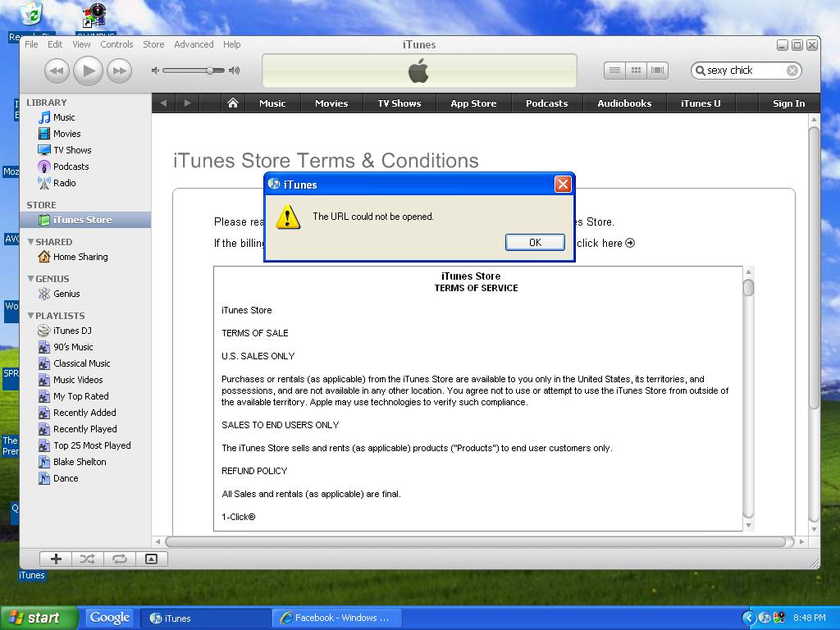Open the Classical Music playlist

[85, 363]
